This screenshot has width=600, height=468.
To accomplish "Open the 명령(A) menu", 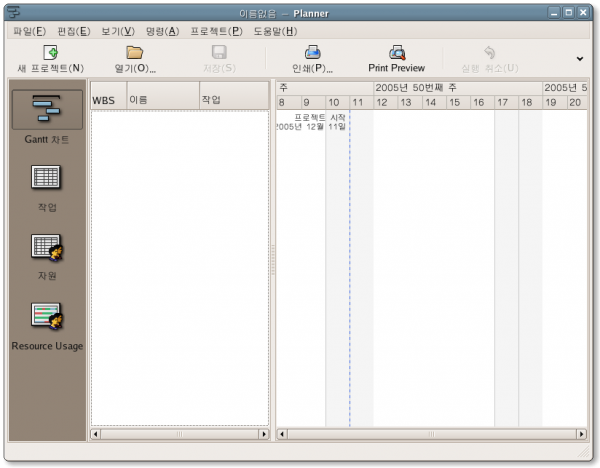I will coord(162,31).
